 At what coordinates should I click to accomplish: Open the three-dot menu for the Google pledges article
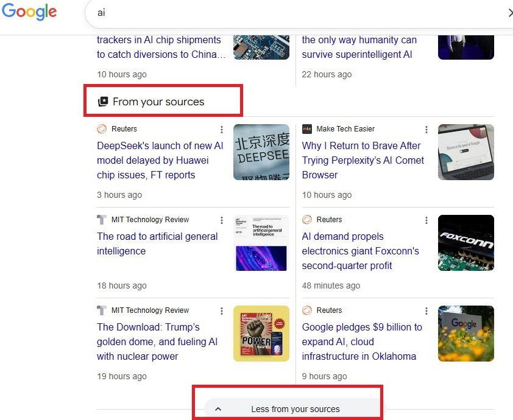click(426, 310)
